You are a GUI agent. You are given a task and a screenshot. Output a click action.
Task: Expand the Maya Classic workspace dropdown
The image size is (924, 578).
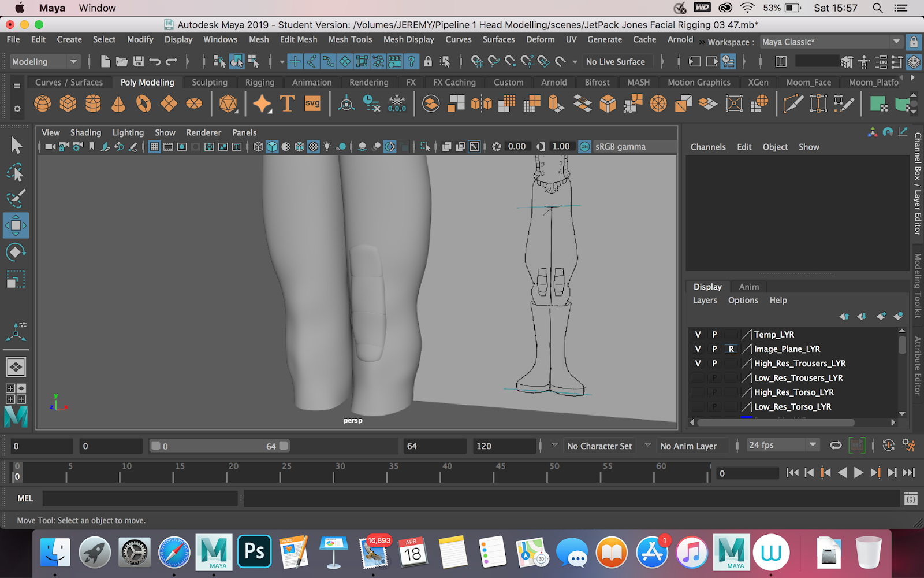pyautogui.click(x=896, y=42)
